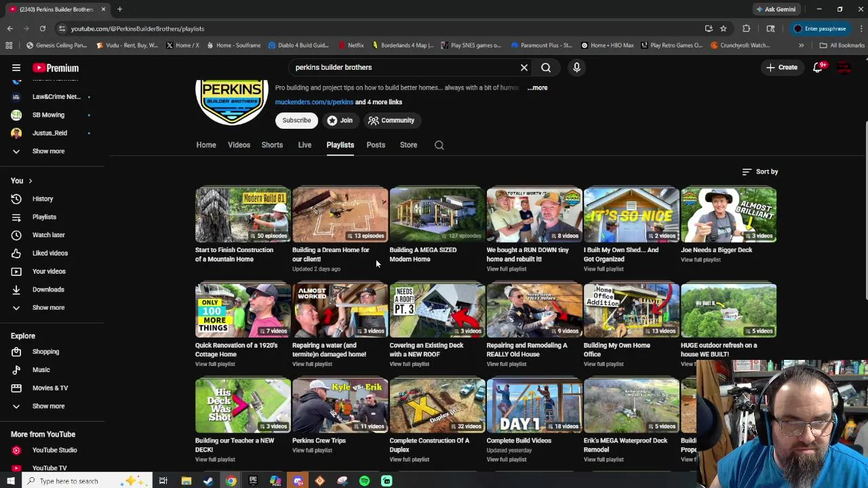This screenshot has height=488, width=868.
Task: Click the Windows Start button
Action: (x=10, y=481)
